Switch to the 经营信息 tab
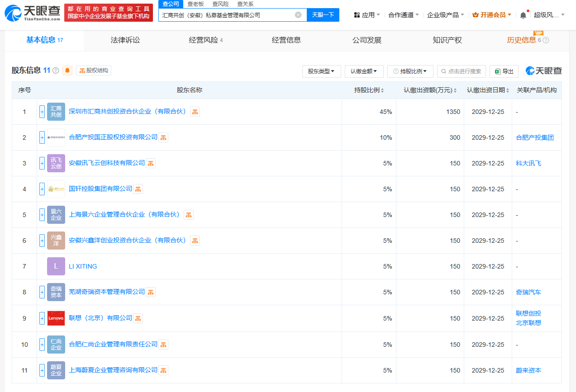 tap(286, 40)
